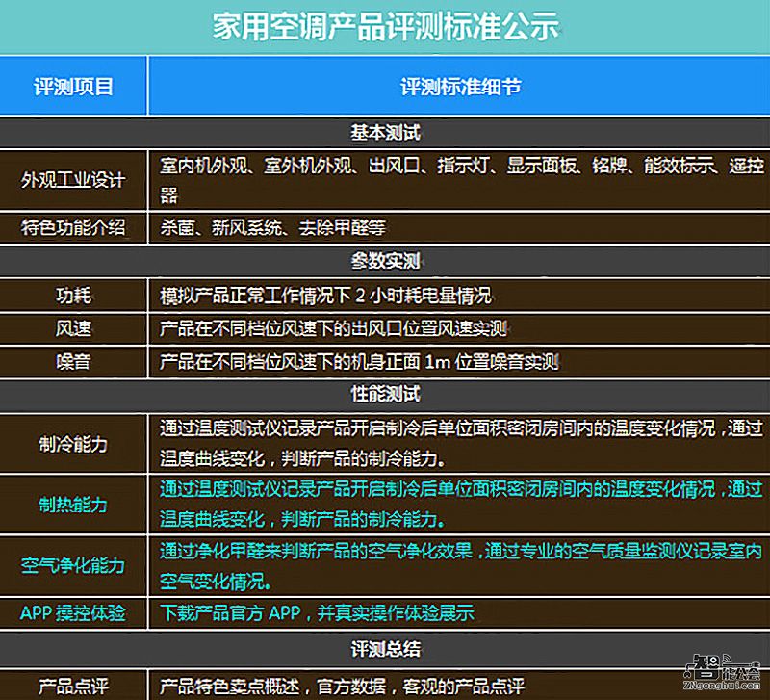Expand the 基本测试 section header
770x700 pixels.
coord(385,133)
